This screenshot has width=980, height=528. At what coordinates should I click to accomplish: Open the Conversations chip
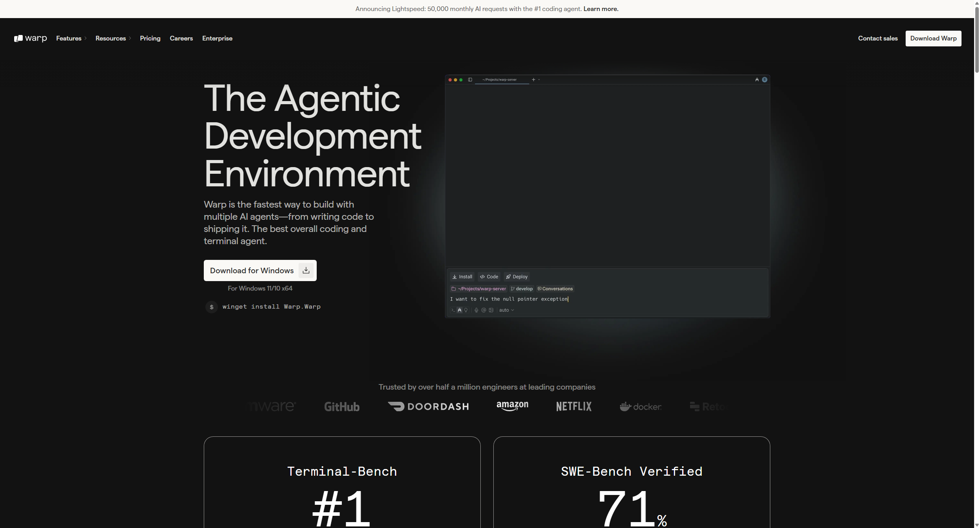[x=555, y=289]
